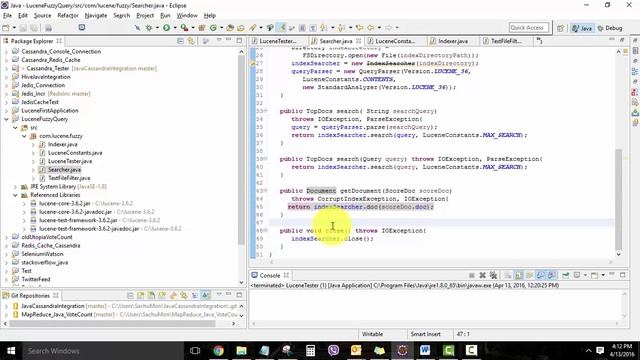
Task: Run the program with green Run icon
Action: (167, 28)
